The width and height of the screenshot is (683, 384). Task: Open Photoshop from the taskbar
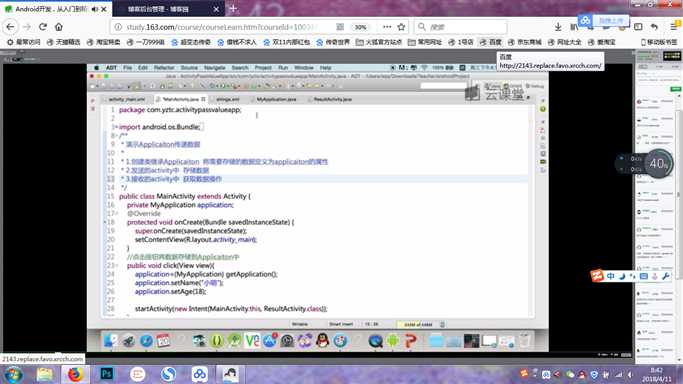coord(106,374)
